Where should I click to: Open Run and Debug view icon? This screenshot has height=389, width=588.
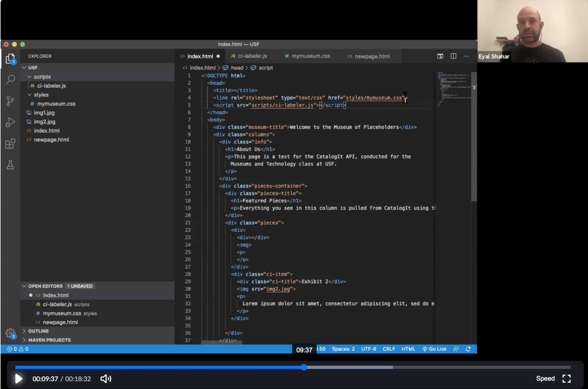tap(10, 122)
